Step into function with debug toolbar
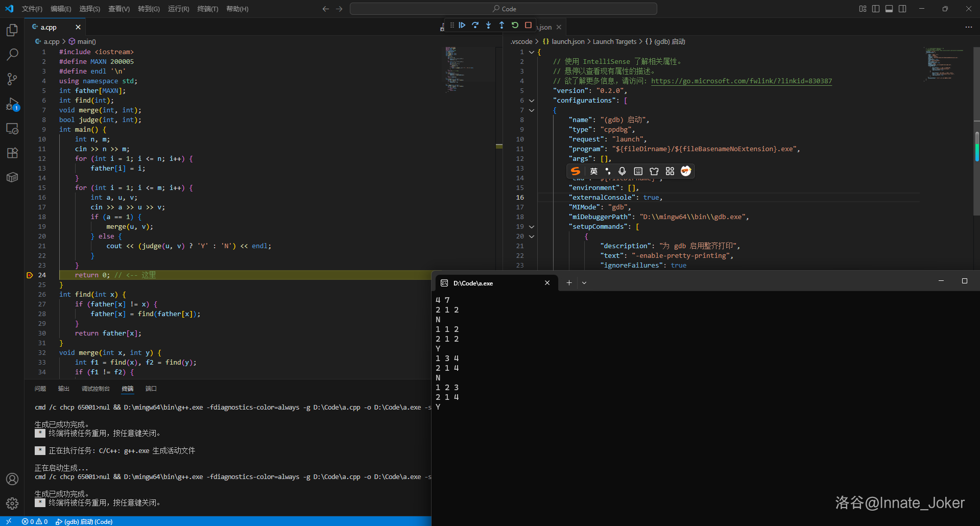The height and width of the screenshot is (526, 980). click(x=489, y=25)
